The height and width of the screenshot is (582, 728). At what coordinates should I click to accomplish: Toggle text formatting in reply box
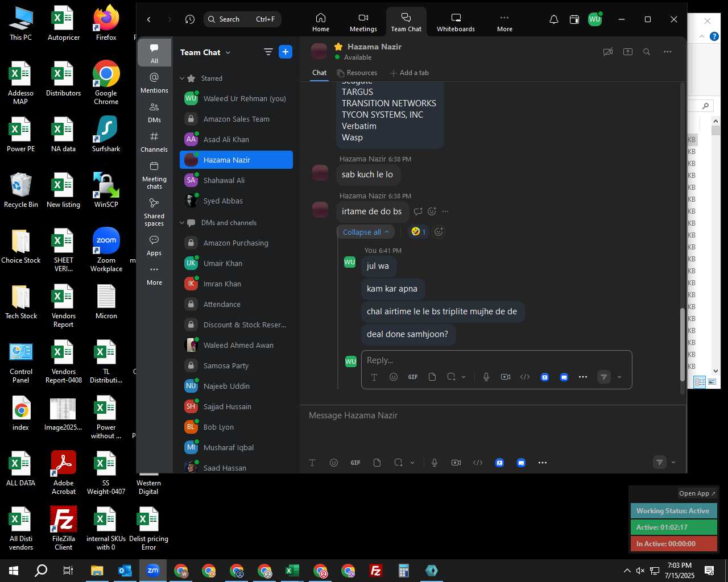click(x=374, y=377)
